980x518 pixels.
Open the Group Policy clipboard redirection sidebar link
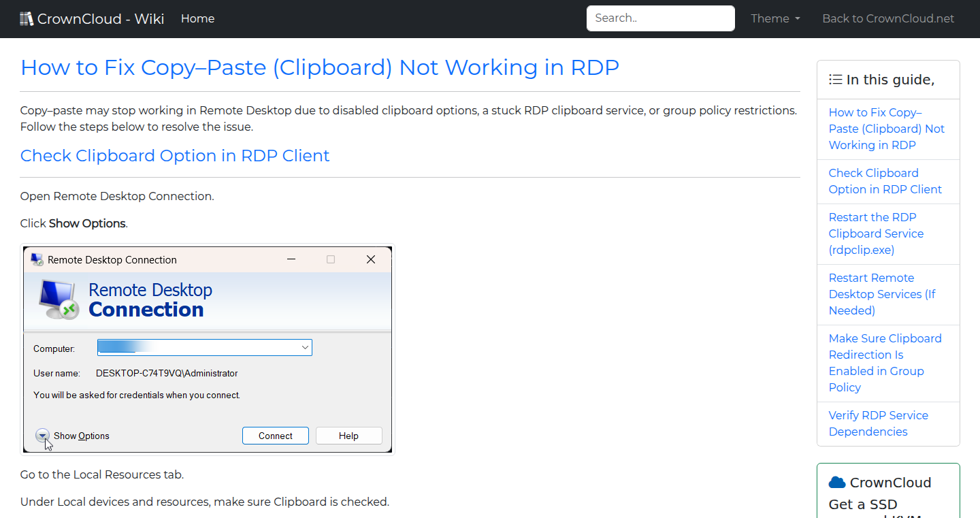click(885, 362)
